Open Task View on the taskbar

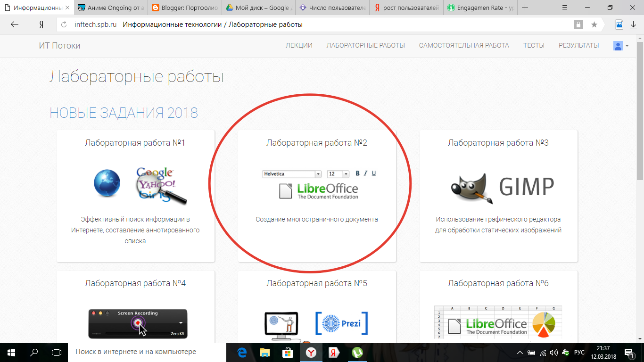(57, 352)
